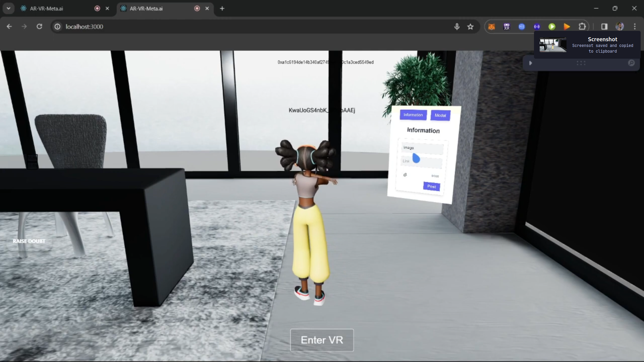The height and width of the screenshot is (362, 644).
Task: Click the green play extension icon
Action: tap(552, 26)
